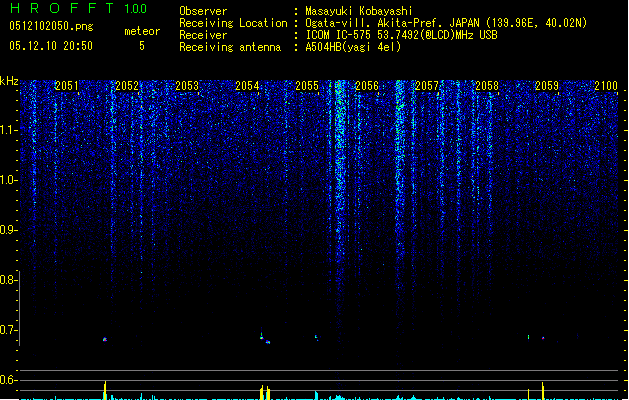
Task: Click the 2059 time marker
Action: (547, 86)
